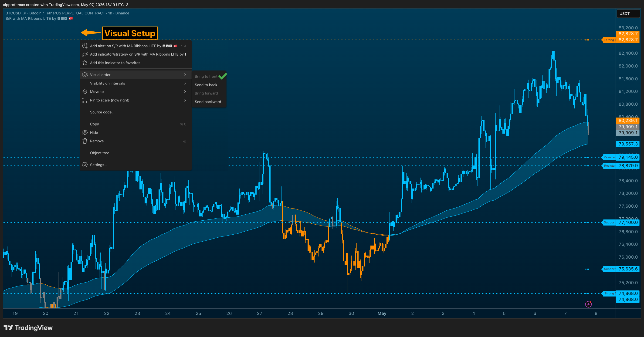The width and height of the screenshot is (644, 337).
Task: Choose Add this indicator to favorites
Action: (x=136, y=63)
